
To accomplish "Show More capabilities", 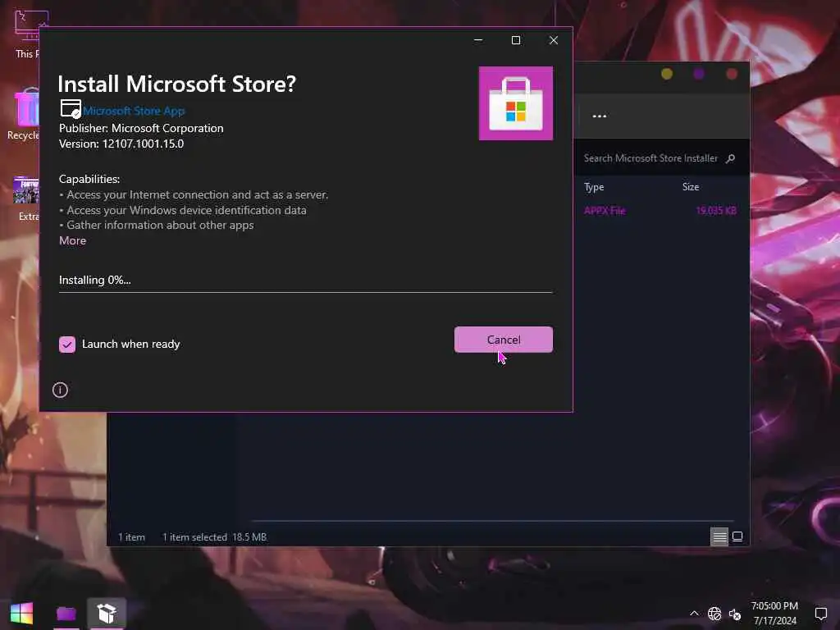I will coord(72,240).
